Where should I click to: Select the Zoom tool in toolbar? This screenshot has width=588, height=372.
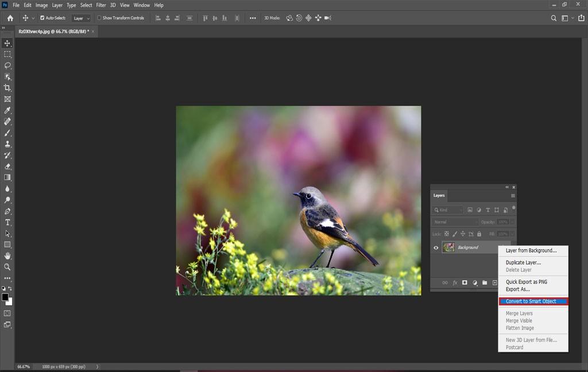pos(7,267)
